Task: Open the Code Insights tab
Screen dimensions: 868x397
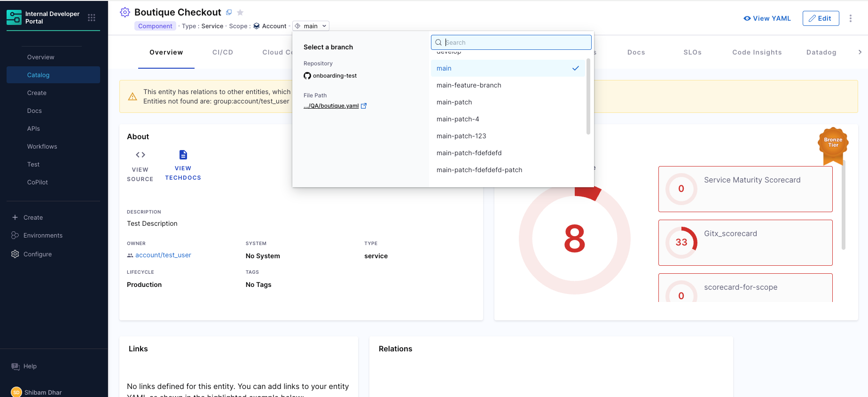Action: pos(757,52)
